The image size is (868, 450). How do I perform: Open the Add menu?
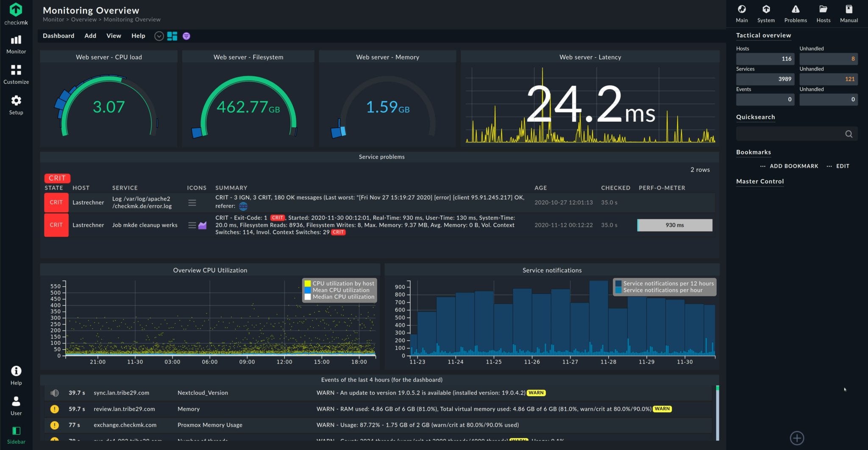tap(90, 36)
